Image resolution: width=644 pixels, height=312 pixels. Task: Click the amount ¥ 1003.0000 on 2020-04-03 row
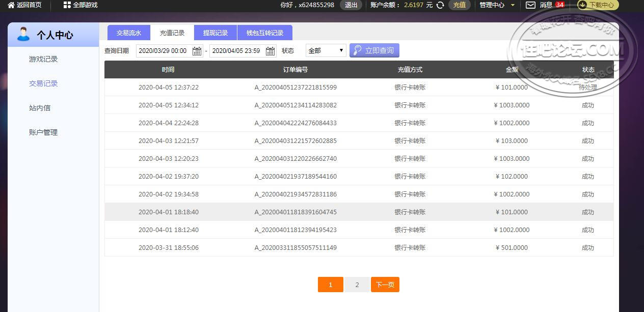tap(512, 159)
